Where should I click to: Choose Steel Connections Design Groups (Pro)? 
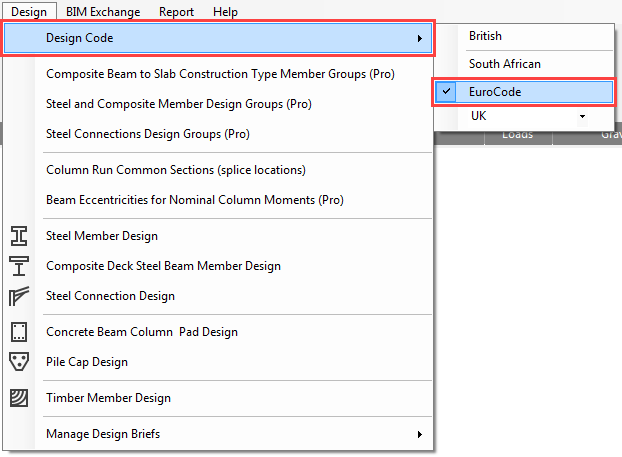pos(148,134)
